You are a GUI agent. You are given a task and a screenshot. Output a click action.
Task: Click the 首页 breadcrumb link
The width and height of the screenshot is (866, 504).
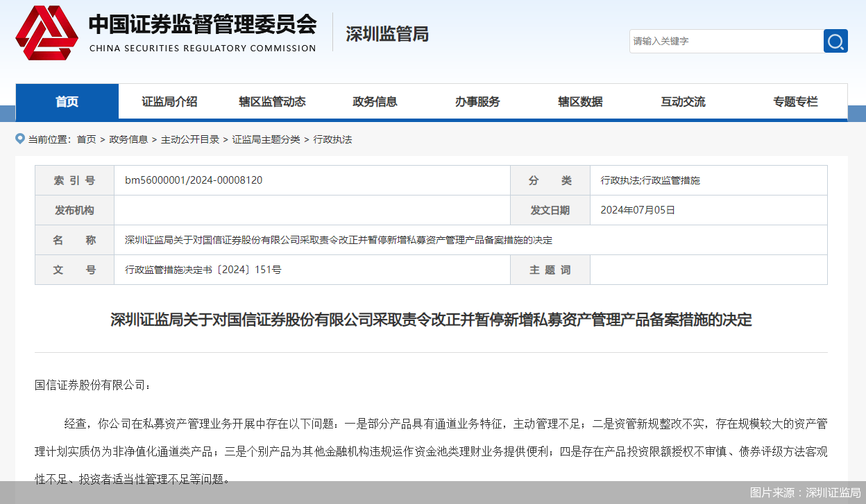87,139
